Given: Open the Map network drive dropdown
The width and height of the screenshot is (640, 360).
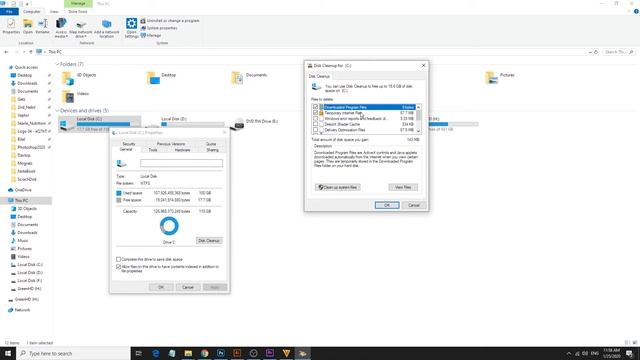Looking at the screenshot, I should coord(80,28).
